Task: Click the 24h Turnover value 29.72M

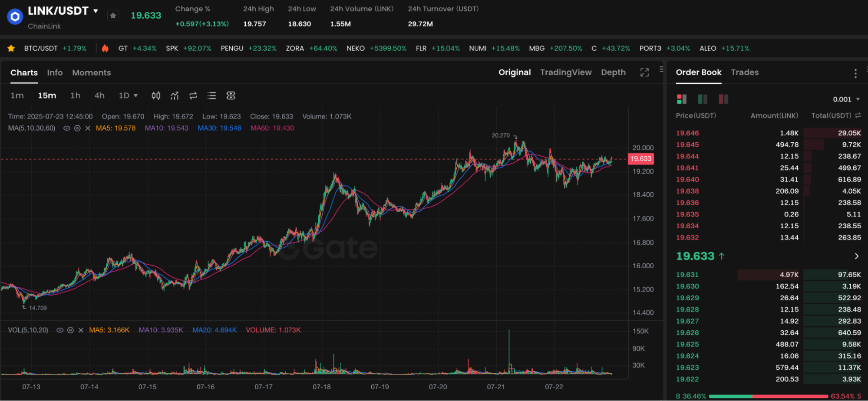Action: pyautogui.click(x=420, y=24)
